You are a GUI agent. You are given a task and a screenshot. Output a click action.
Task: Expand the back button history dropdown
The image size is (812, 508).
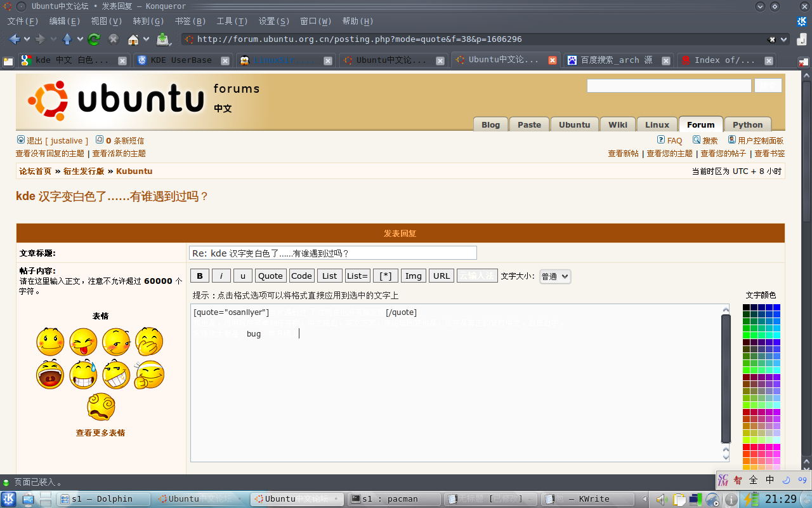[27, 39]
